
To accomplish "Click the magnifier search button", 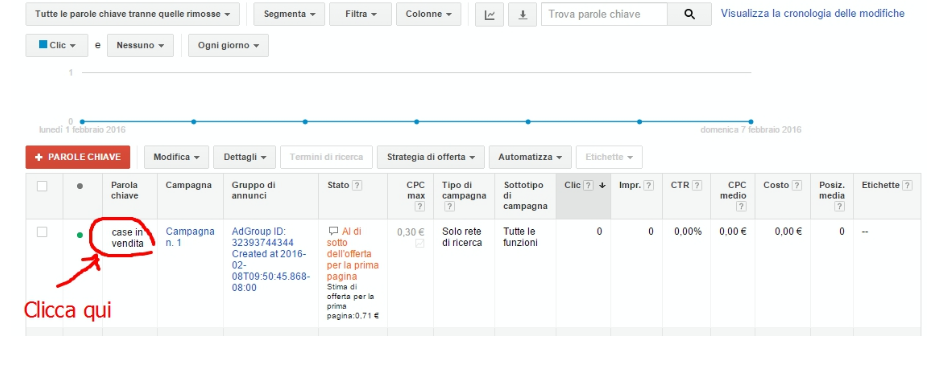I will click(x=690, y=14).
